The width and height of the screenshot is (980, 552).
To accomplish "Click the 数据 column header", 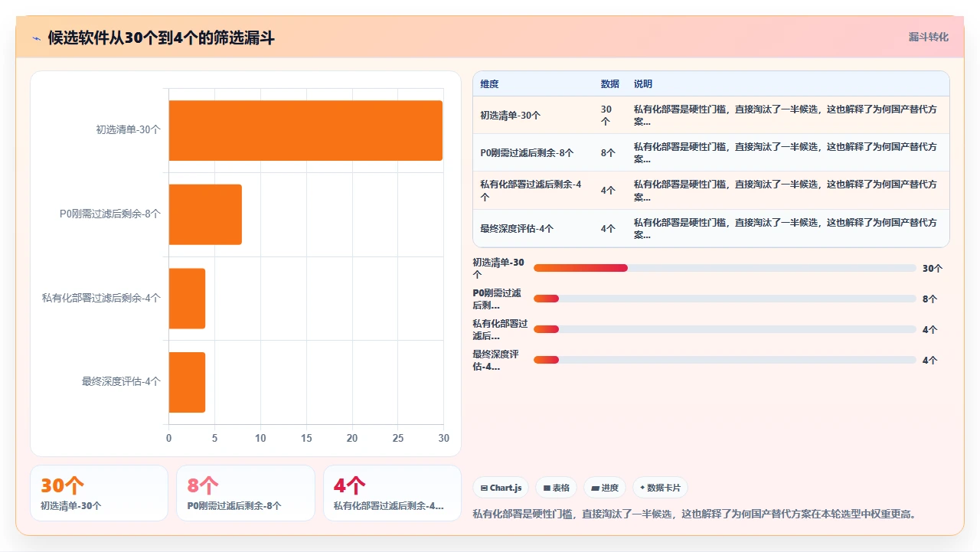I will 610,84.
